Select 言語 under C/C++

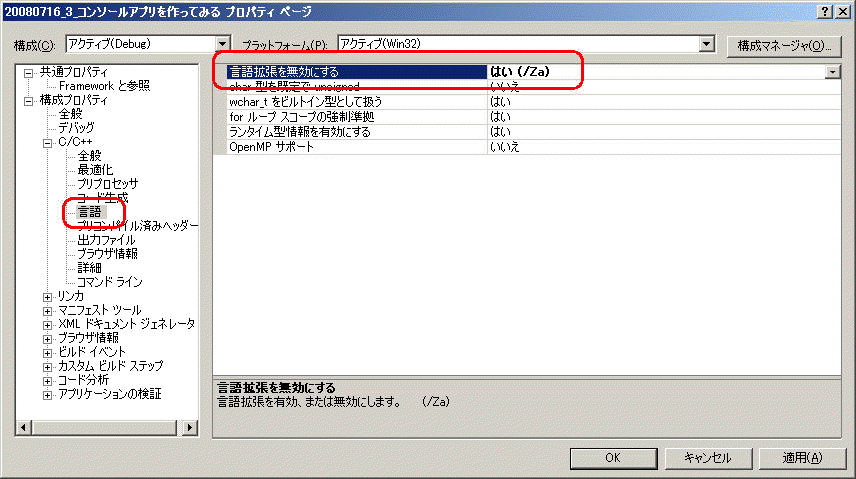90,212
